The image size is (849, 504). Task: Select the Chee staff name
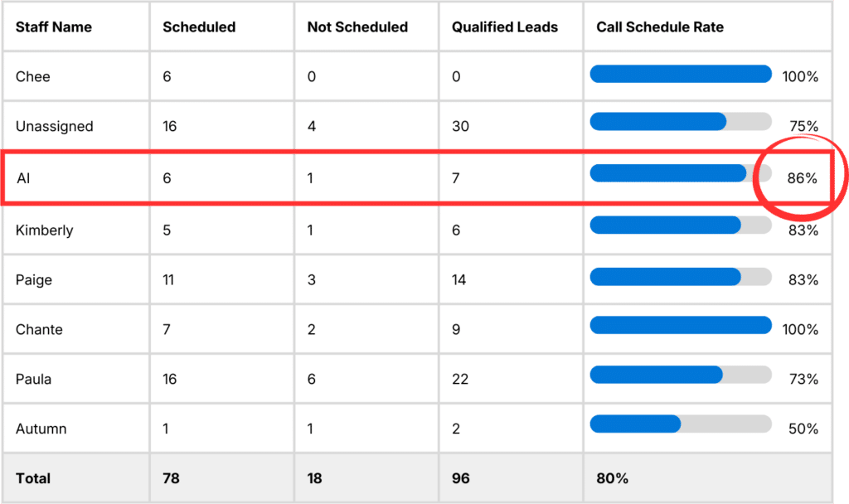tap(33, 77)
